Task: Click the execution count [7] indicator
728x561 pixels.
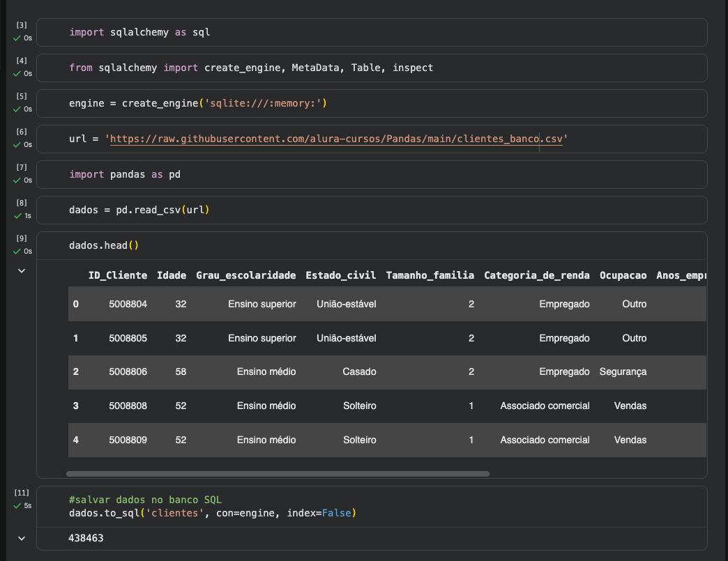Action: (22, 168)
